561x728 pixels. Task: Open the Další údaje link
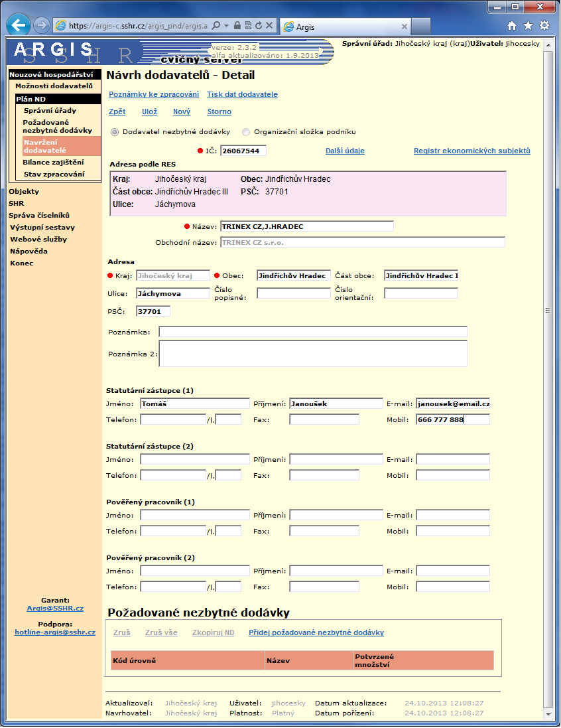pyautogui.click(x=345, y=151)
